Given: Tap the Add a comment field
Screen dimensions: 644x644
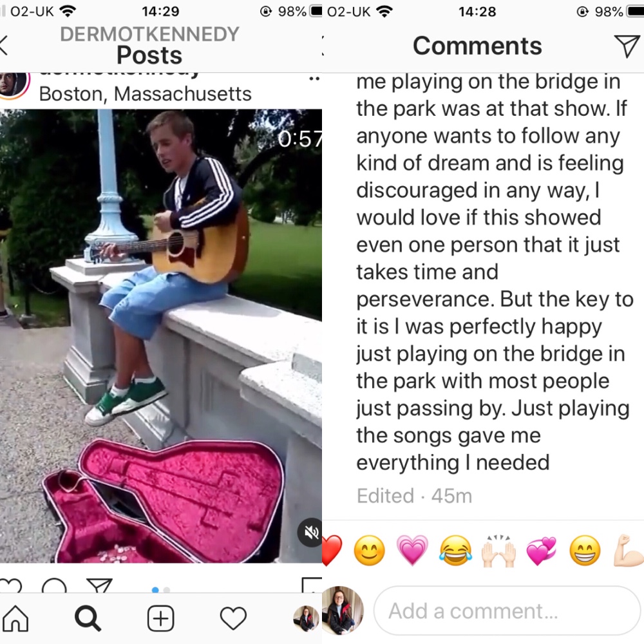Looking at the screenshot, I should pos(507,611).
